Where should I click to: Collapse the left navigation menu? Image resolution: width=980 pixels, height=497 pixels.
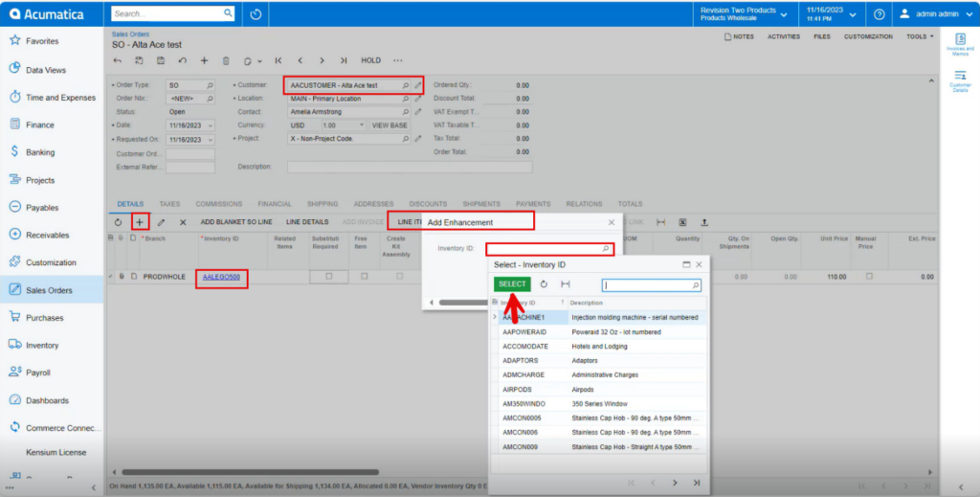pyautogui.click(x=94, y=487)
